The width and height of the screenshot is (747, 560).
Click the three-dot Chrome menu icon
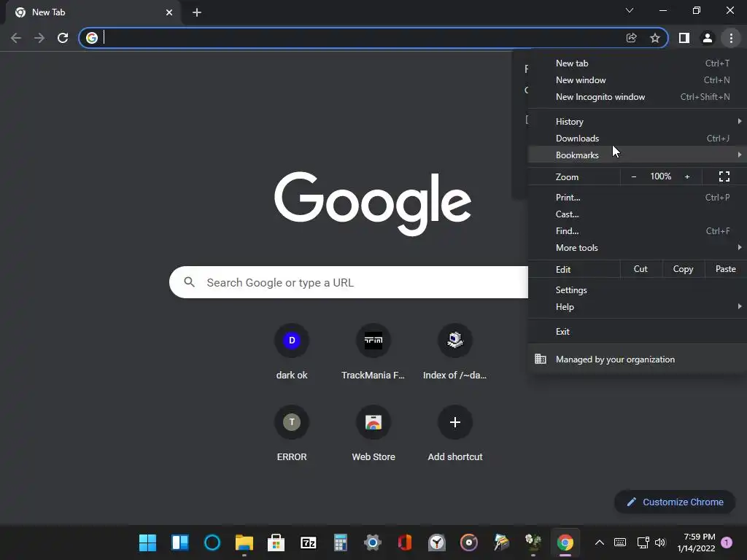click(x=731, y=38)
